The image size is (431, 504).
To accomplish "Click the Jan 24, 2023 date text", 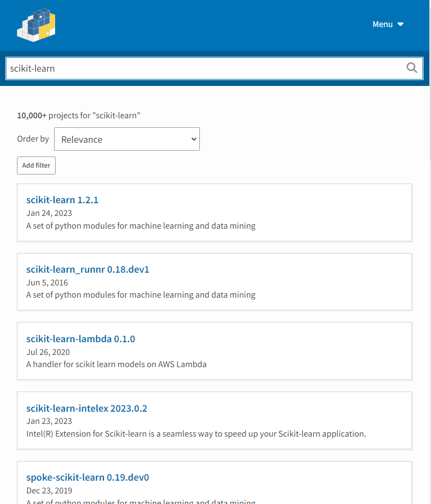I will click(49, 213).
